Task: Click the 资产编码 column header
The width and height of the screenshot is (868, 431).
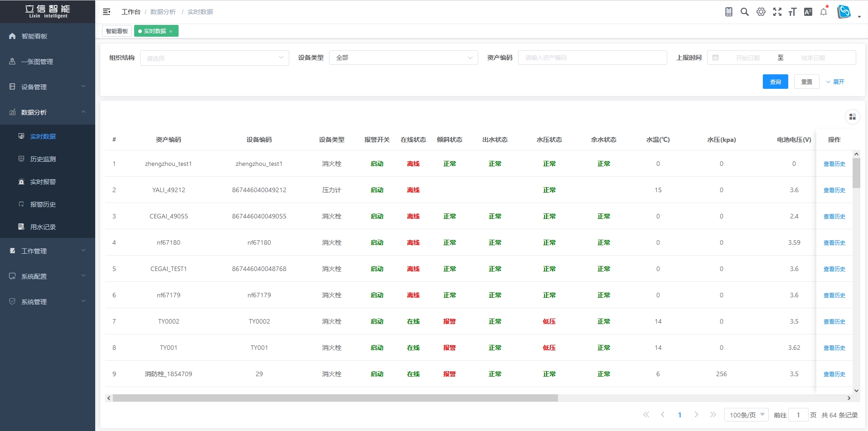Action: tap(169, 140)
